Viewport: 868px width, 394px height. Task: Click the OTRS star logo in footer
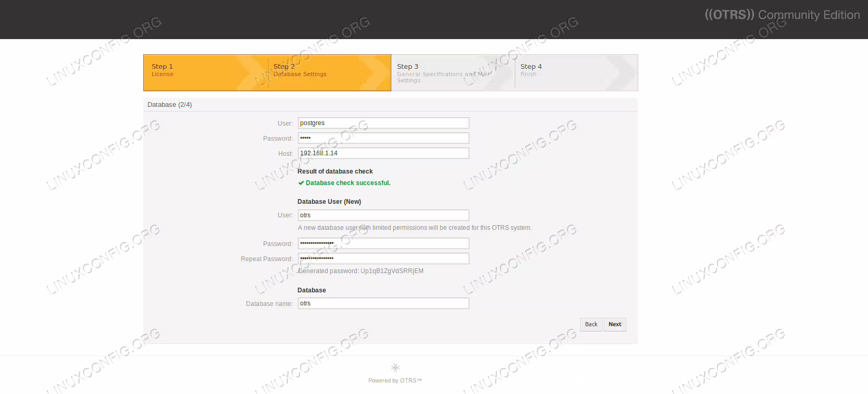tap(395, 367)
